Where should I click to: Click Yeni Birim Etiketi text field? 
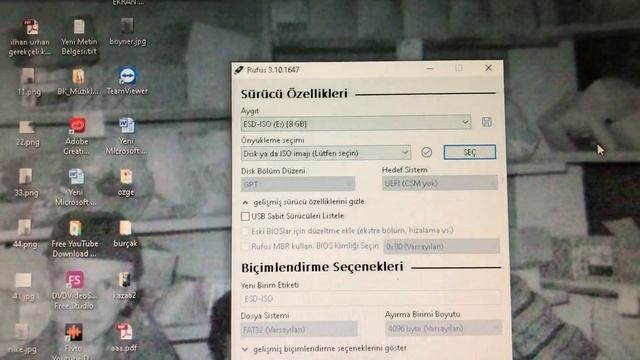click(371, 299)
